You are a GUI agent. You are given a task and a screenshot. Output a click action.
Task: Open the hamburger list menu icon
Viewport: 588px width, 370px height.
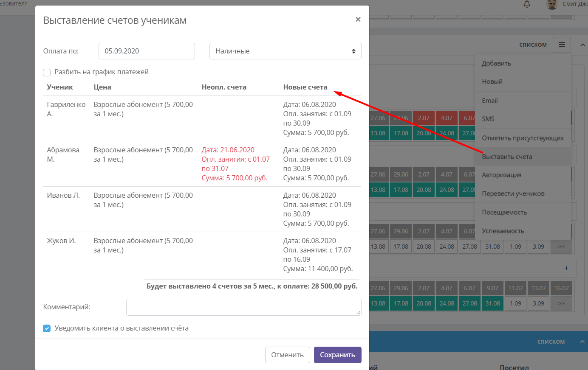pyautogui.click(x=562, y=45)
